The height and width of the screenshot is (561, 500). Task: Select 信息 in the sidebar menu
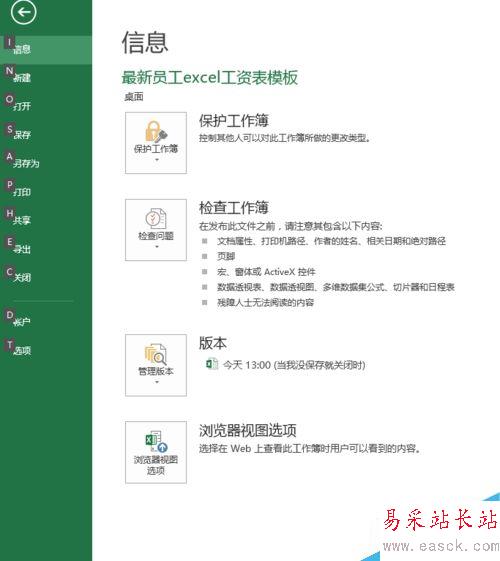click(46, 50)
